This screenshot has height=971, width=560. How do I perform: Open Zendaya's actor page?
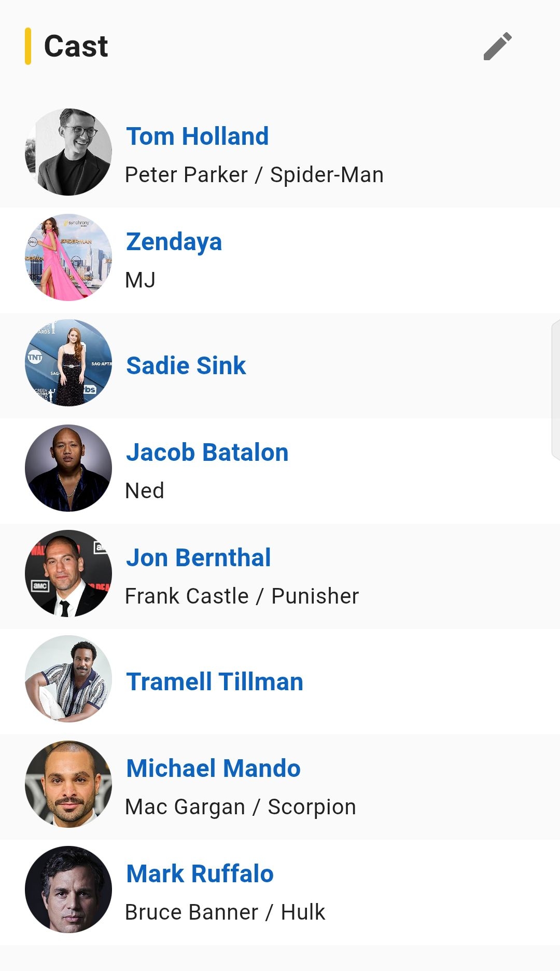tap(174, 242)
